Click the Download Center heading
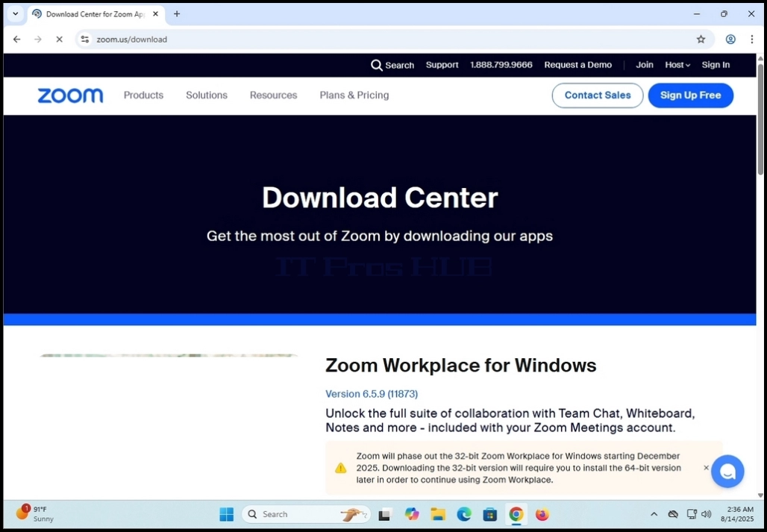 (x=380, y=198)
